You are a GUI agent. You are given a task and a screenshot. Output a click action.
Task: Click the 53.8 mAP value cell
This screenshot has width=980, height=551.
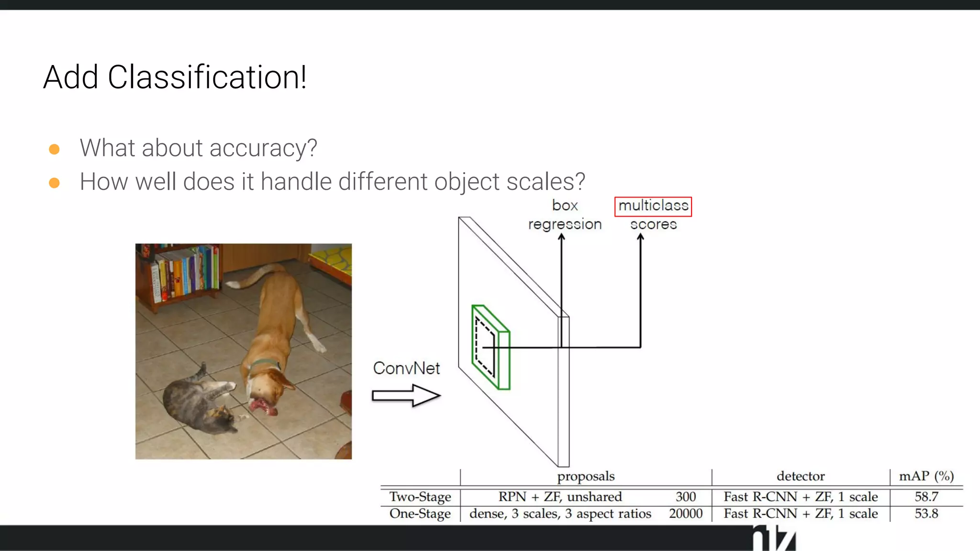pyautogui.click(x=926, y=514)
